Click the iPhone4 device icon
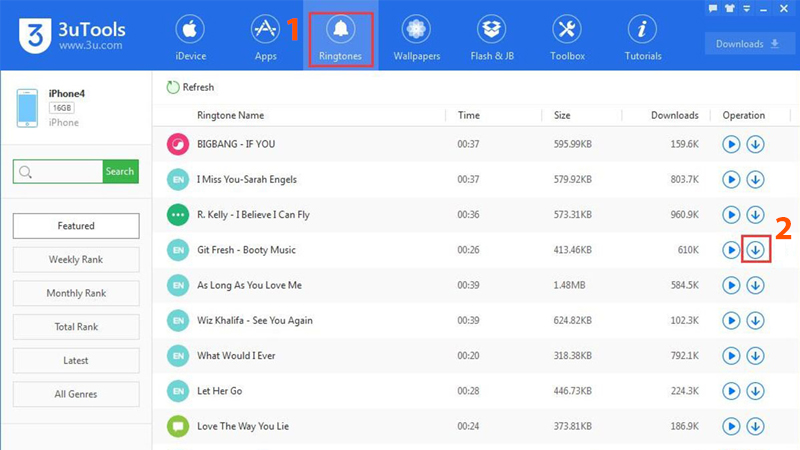800x450 pixels. pos(27,108)
